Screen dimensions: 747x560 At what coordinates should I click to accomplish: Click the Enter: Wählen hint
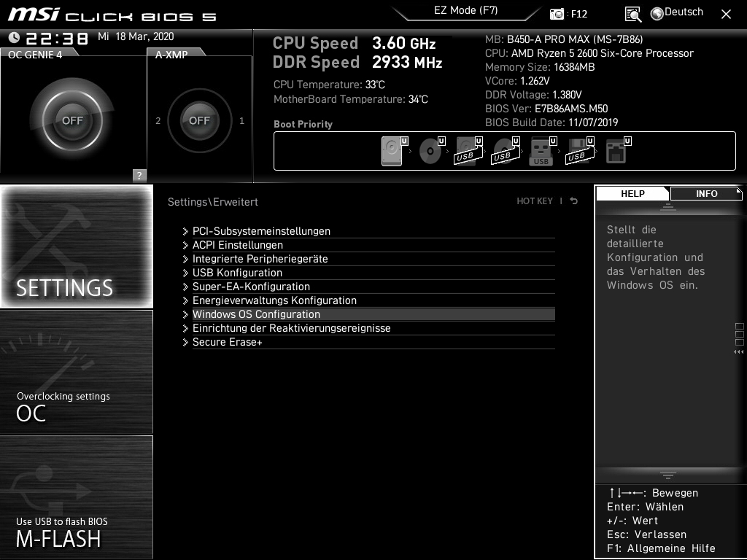[645, 507]
